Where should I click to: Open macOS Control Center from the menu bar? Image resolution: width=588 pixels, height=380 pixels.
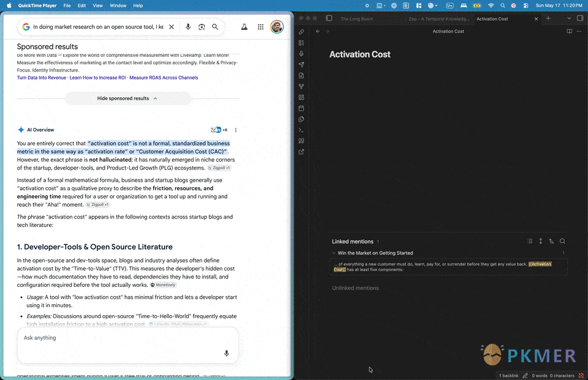click(x=526, y=6)
